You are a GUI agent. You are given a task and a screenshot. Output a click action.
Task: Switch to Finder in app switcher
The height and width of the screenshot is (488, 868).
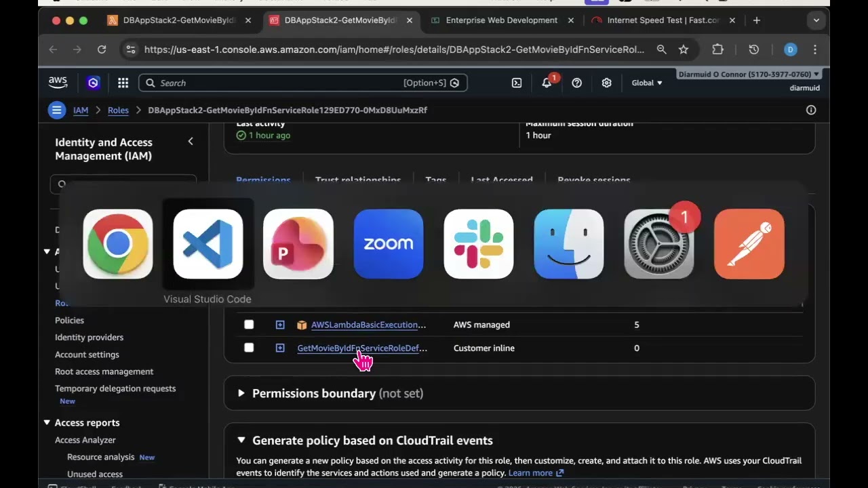point(569,244)
